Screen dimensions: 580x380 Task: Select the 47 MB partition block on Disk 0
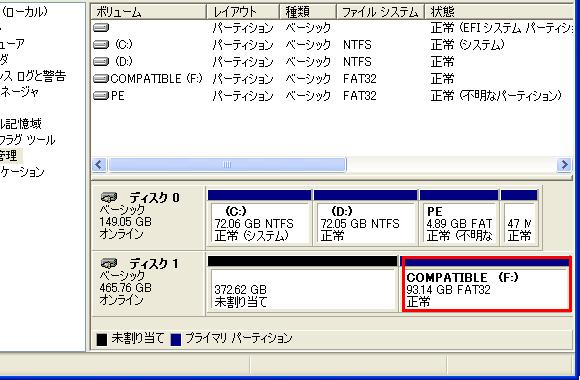pyautogui.click(x=519, y=218)
